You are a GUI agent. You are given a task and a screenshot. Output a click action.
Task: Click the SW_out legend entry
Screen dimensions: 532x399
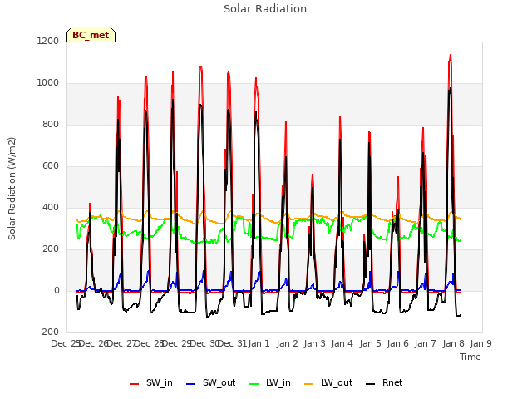210,382
